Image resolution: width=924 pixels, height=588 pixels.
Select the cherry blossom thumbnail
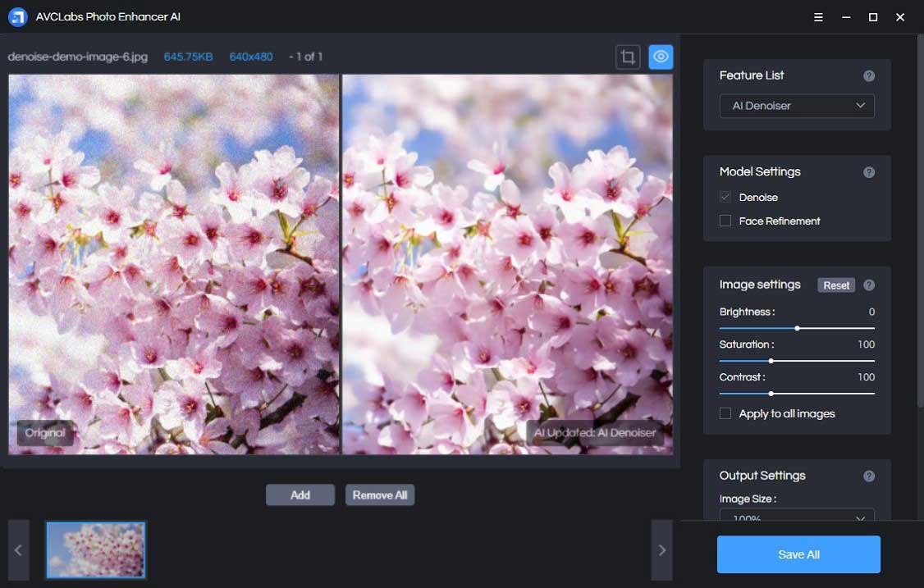coord(95,549)
